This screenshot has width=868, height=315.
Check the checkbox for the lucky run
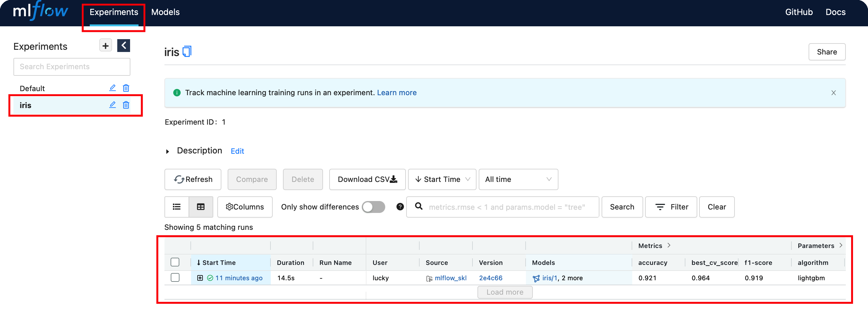click(175, 277)
